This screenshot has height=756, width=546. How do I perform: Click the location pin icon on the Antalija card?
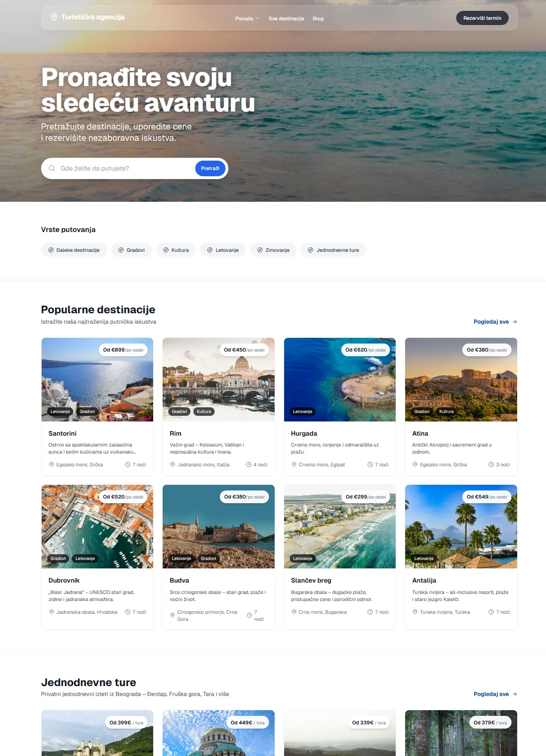415,612
